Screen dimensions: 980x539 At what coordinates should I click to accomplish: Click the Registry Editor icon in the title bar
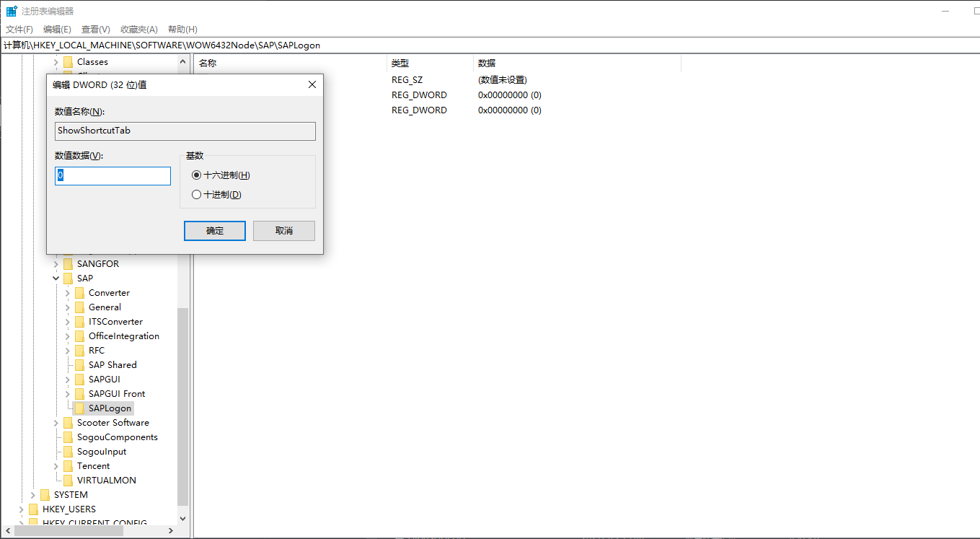(10, 10)
